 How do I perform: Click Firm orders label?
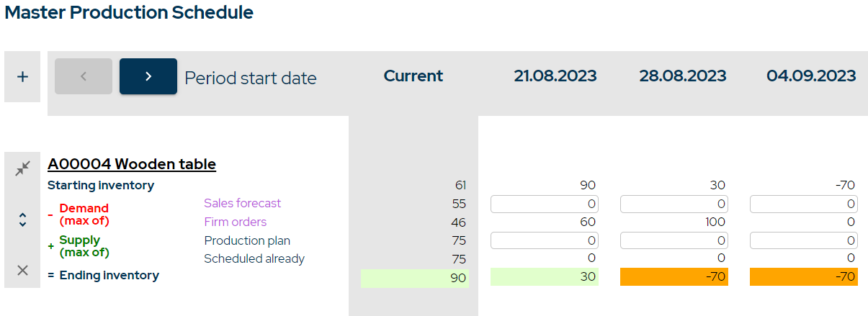click(235, 222)
